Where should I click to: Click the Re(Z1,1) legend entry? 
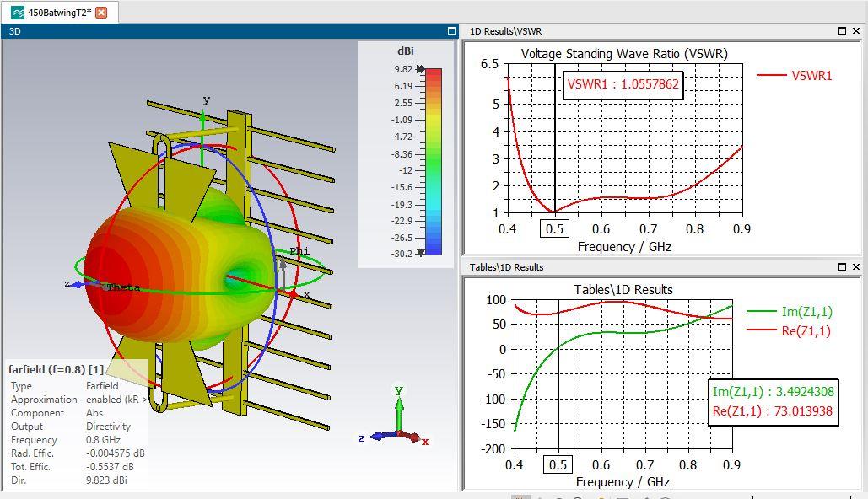pyautogui.click(x=790, y=330)
